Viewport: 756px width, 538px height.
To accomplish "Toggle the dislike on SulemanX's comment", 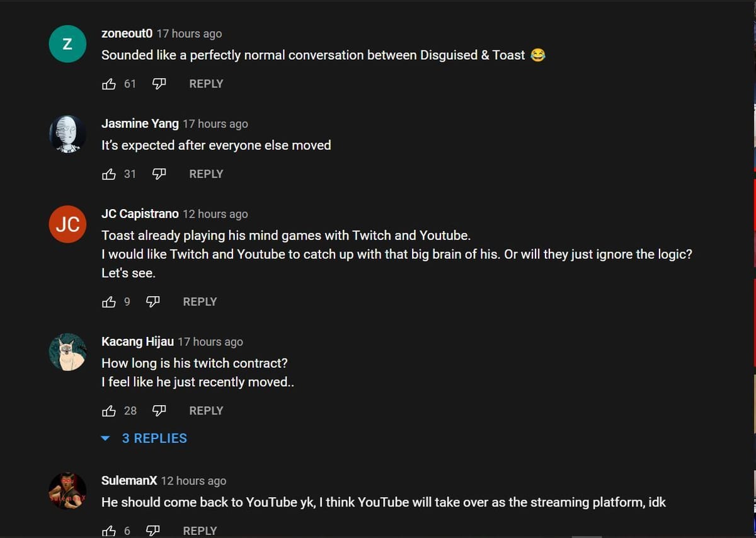I will coord(152,530).
